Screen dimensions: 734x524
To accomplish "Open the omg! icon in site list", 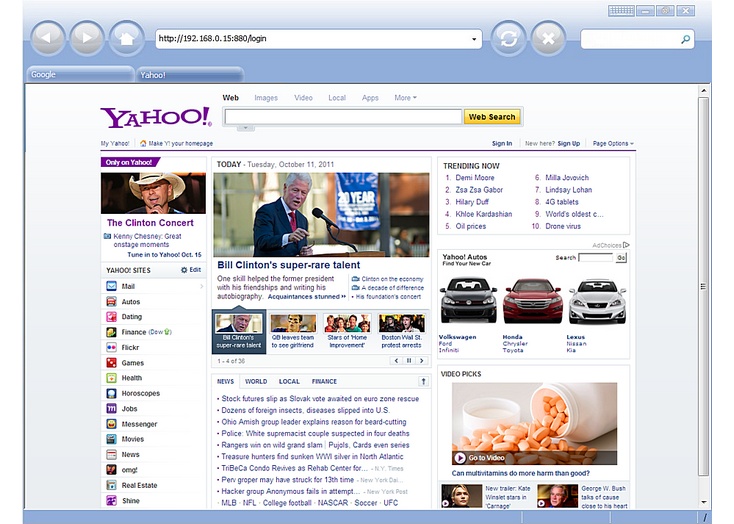I will click(x=111, y=470).
